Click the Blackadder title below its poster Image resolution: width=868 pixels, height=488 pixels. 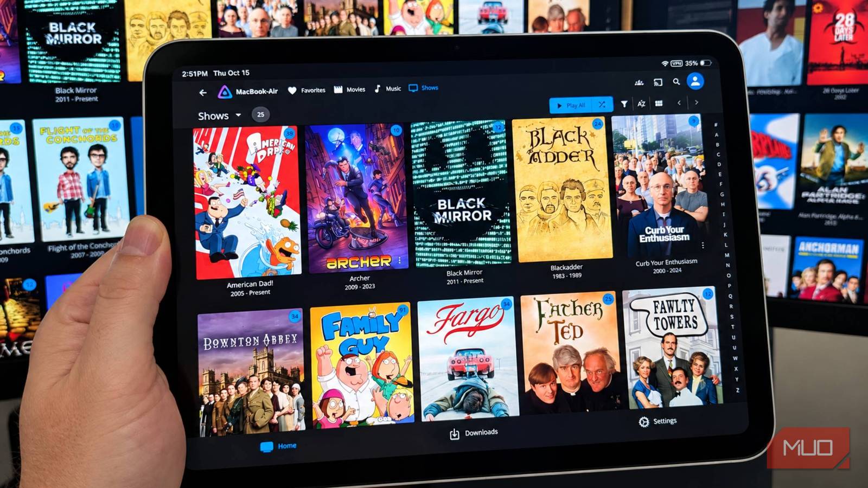point(566,267)
